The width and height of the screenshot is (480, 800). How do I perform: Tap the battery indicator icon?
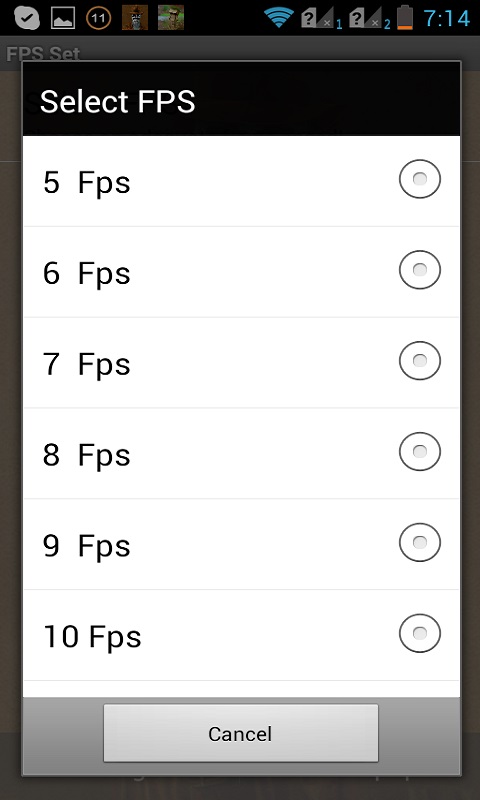coord(405,17)
